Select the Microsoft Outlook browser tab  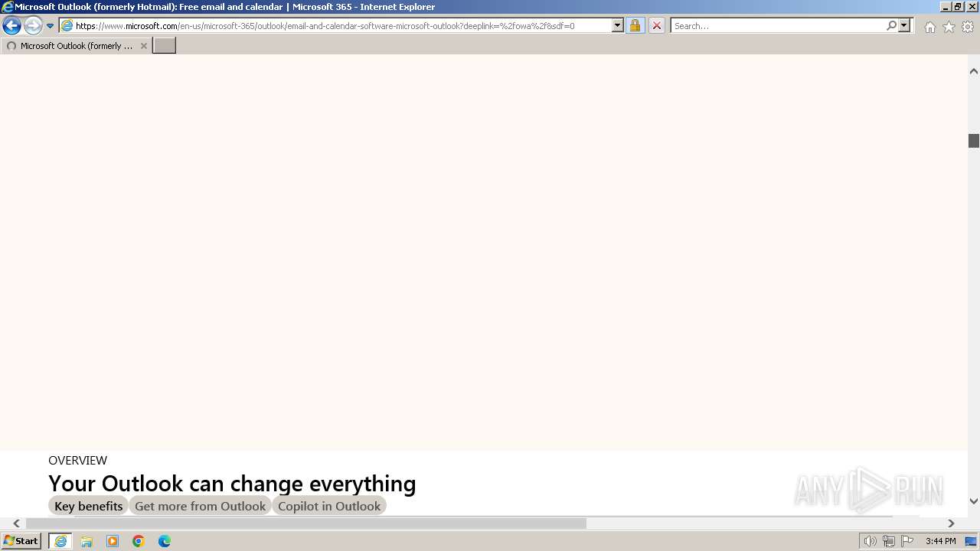coord(75,46)
